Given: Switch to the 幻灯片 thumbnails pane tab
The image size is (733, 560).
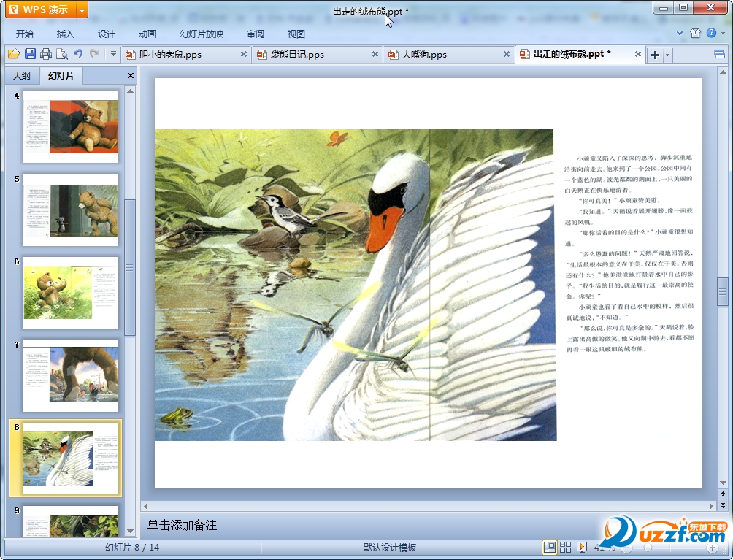Looking at the screenshot, I should (x=61, y=75).
